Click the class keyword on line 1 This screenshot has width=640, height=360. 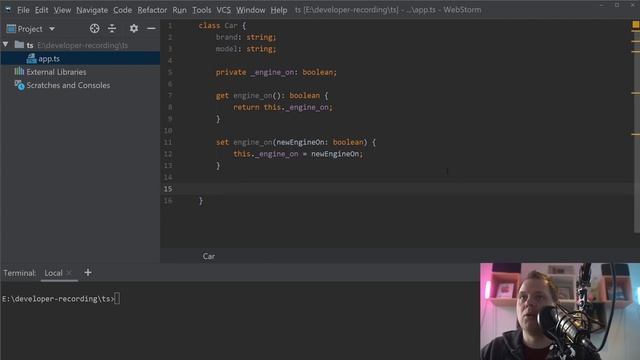(209, 25)
